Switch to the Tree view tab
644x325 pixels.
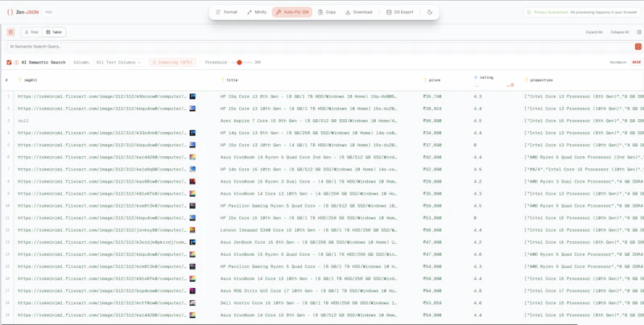(31, 32)
